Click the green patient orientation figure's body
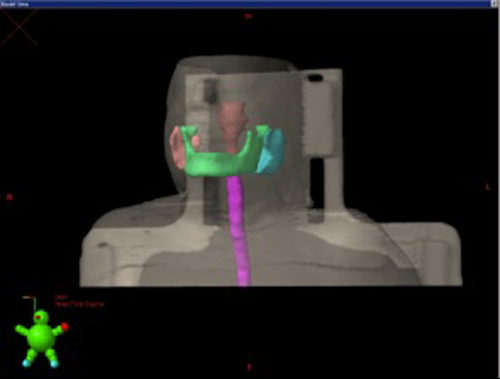 click(x=41, y=337)
